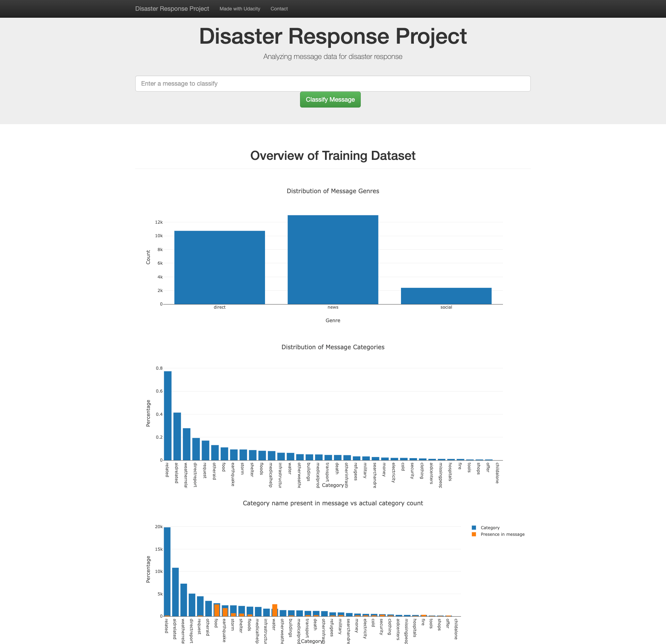The height and width of the screenshot is (644, 666).
Task: Click the Classify Message button
Action: coord(330,99)
